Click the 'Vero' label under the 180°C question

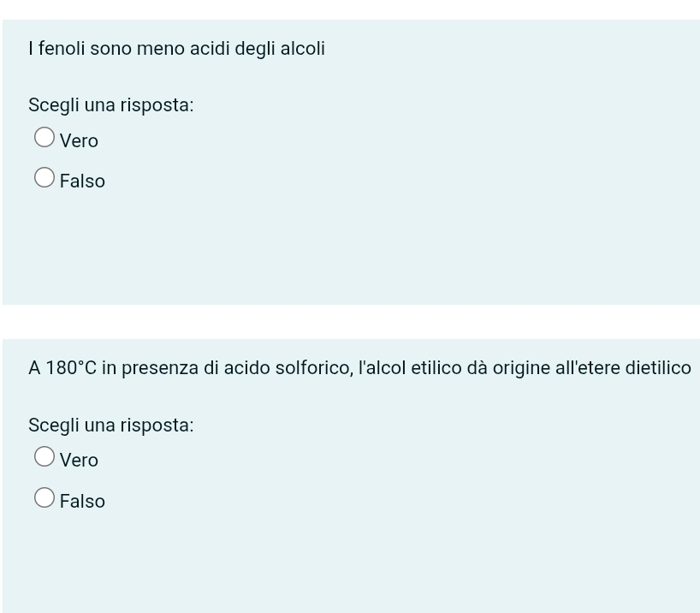[79, 461]
